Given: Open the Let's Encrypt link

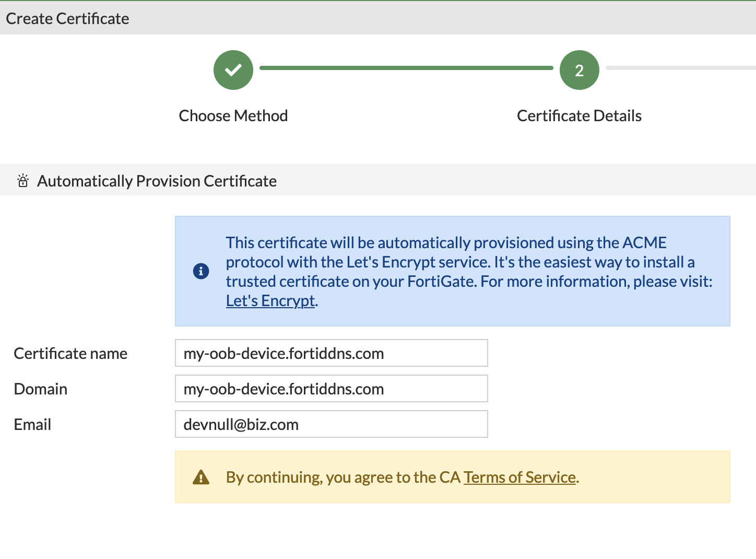Looking at the screenshot, I should [x=270, y=301].
